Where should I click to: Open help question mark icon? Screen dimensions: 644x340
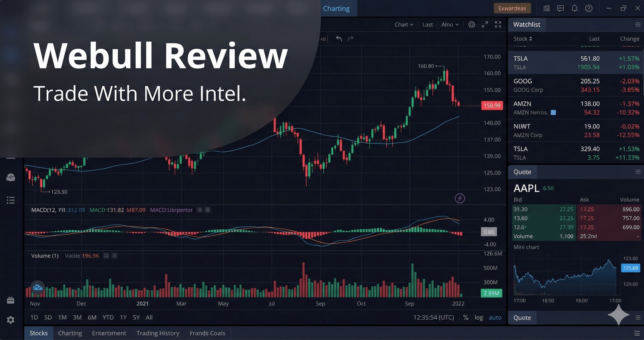point(588,8)
